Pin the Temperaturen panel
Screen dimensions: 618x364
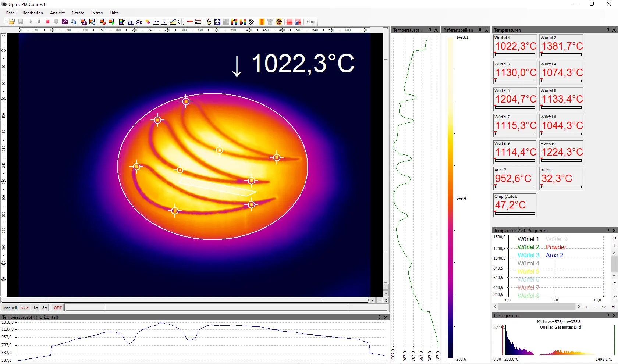pos(608,30)
